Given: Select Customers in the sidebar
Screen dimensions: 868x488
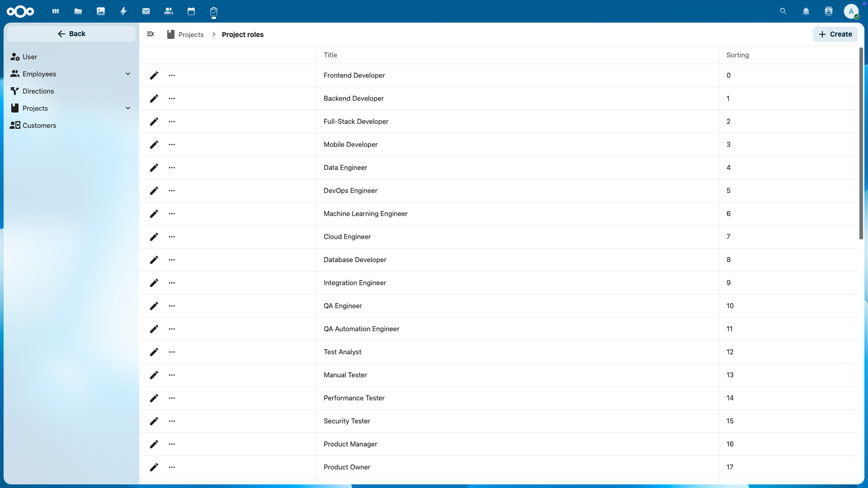Looking at the screenshot, I should [39, 125].
